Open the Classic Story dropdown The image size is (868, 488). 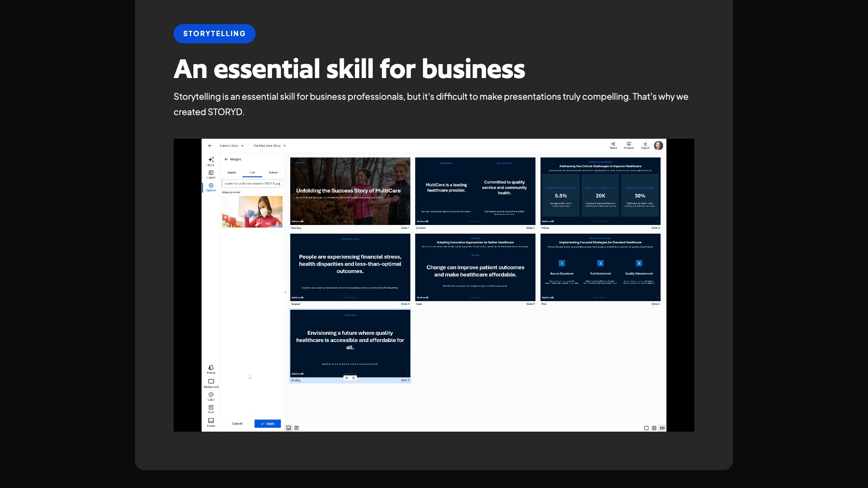coord(232,145)
